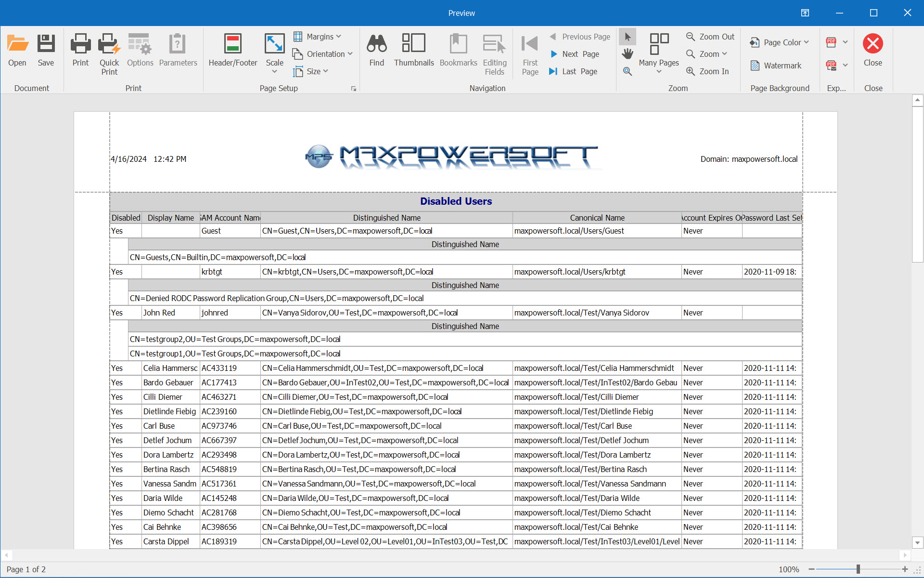Viewport: 924px width, 578px height.
Task: Click the Page Setup tab area
Action: pos(279,87)
